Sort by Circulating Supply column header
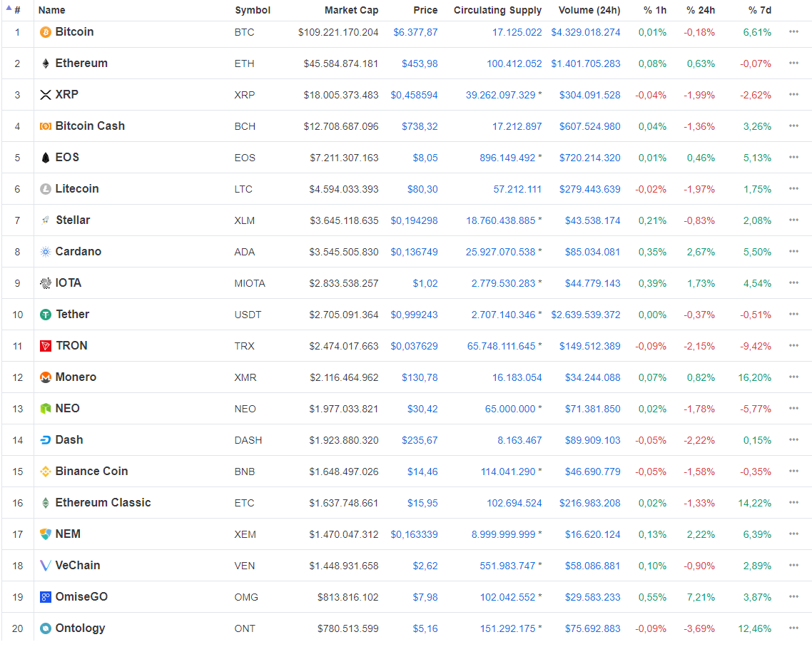The width and height of the screenshot is (812, 647). pos(497,11)
